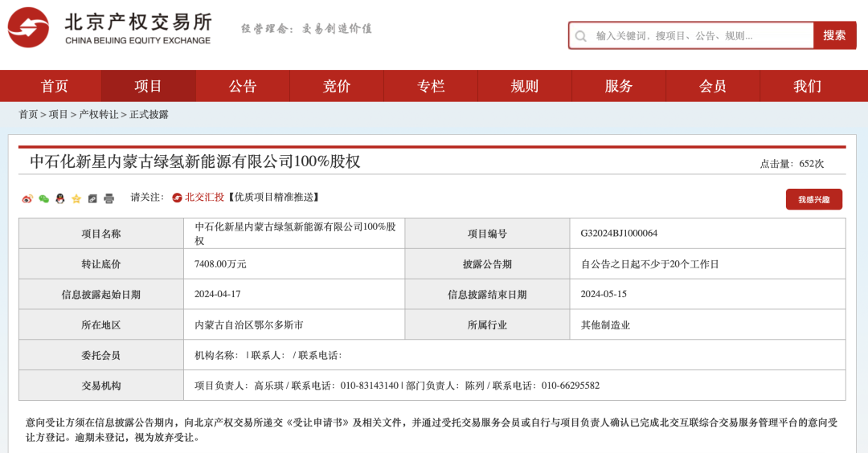868x453 pixels.
Task: Click the magnifier icon in search box
Action: (x=581, y=36)
